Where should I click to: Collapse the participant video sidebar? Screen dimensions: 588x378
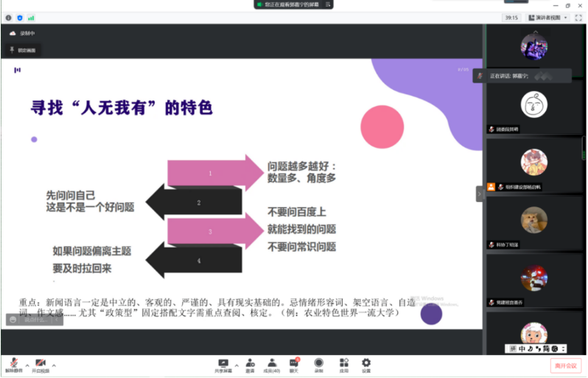(x=479, y=194)
